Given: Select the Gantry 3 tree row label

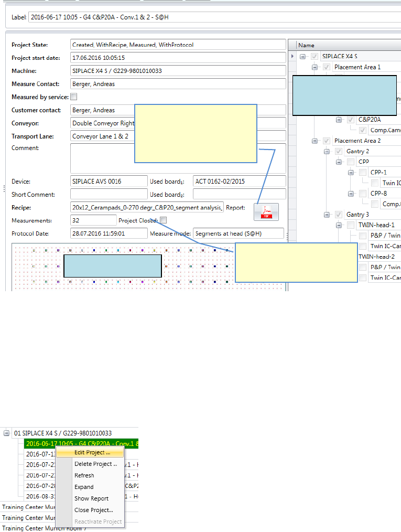Looking at the screenshot, I should click(357, 215).
